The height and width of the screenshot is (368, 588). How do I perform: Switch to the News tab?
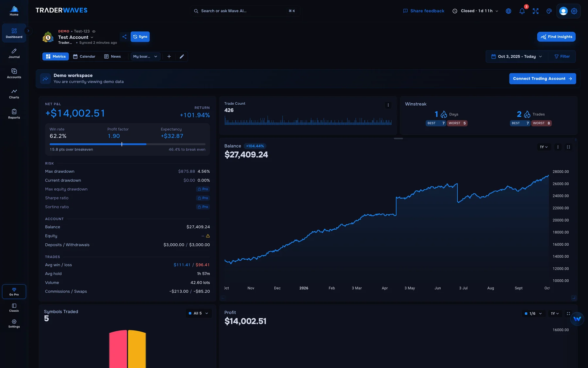point(112,57)
